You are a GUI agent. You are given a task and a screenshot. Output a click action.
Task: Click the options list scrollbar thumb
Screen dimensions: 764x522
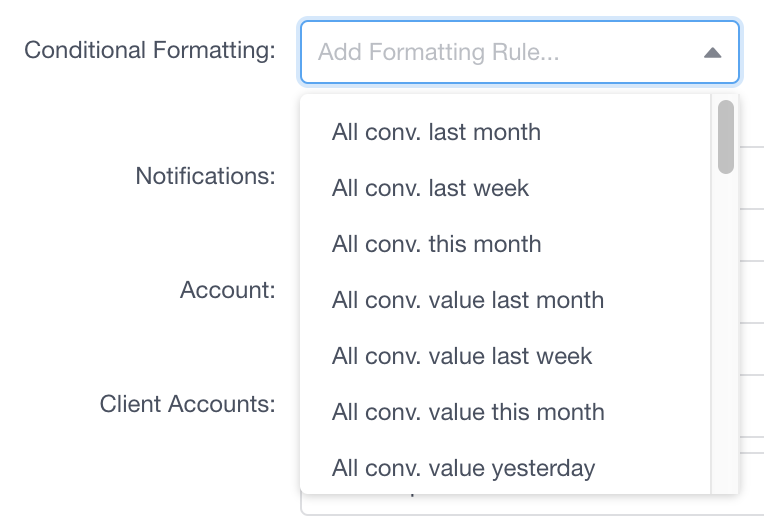[726, 137]
